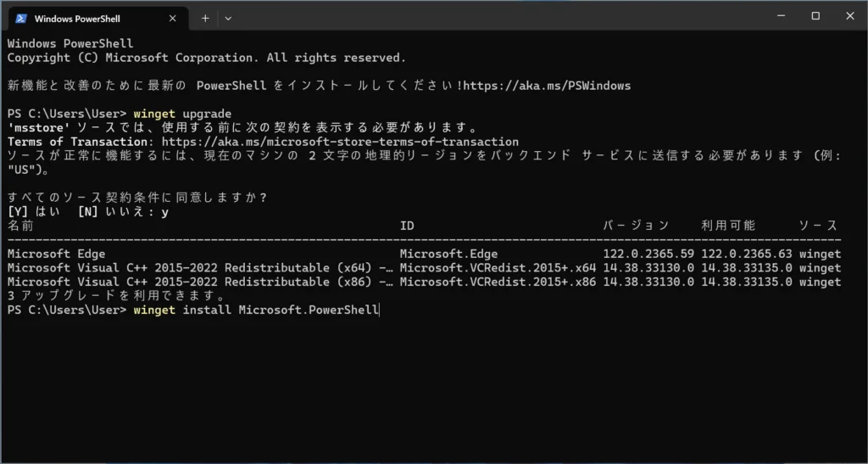Click the PowerShell icon in the tab
Viewport: 868px width, 464px height.
(x=21, y=18)
